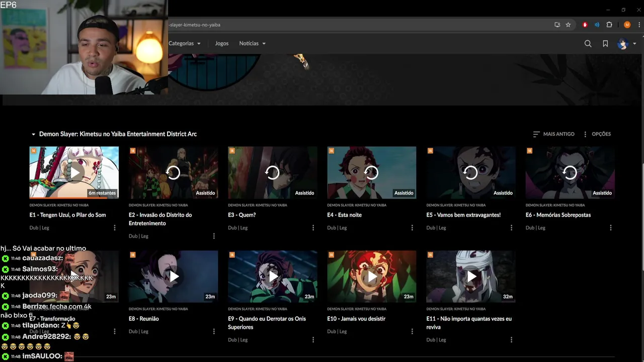Open the Opções menu
The height and width of the screenshot is (362, 644).
point(597,134)
